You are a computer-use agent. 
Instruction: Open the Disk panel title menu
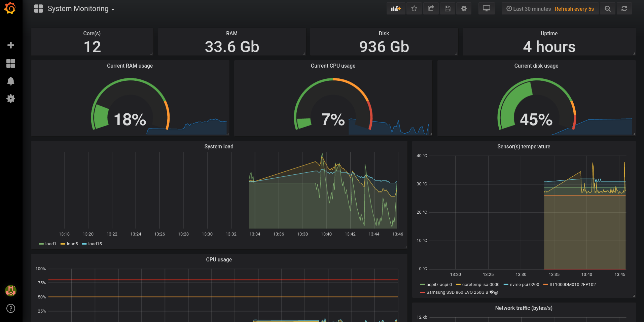pos(384,33)
